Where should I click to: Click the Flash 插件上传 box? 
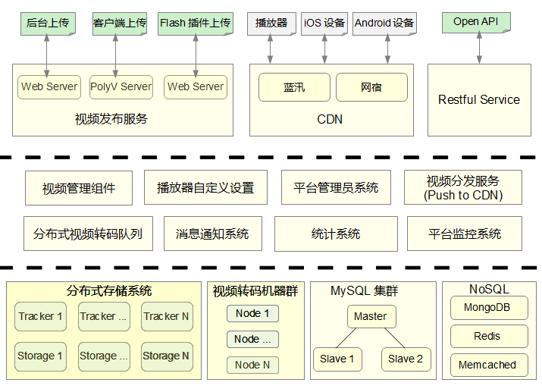196,24
